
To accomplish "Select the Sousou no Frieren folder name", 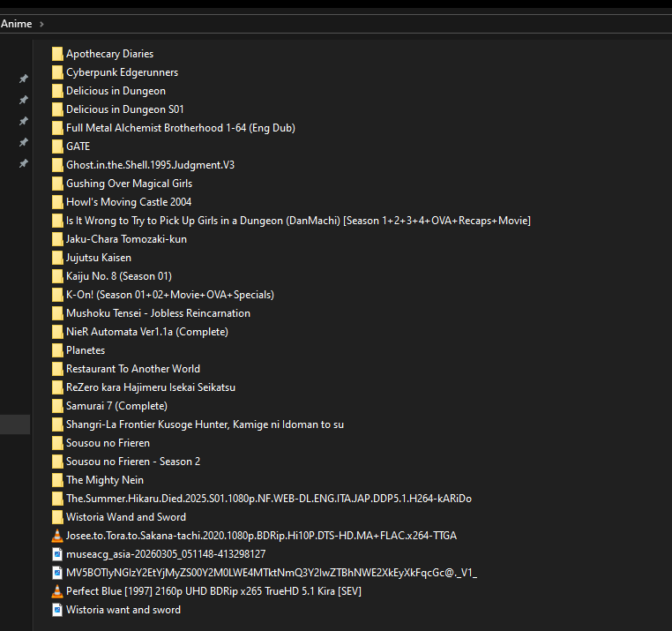I will click(108, 443).
